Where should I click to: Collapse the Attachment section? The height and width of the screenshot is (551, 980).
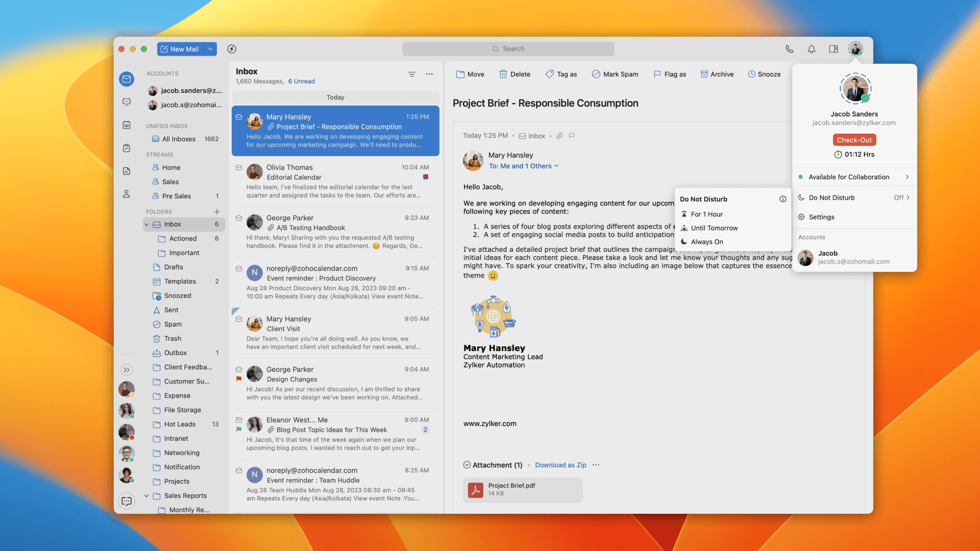(x=467, y=465)
